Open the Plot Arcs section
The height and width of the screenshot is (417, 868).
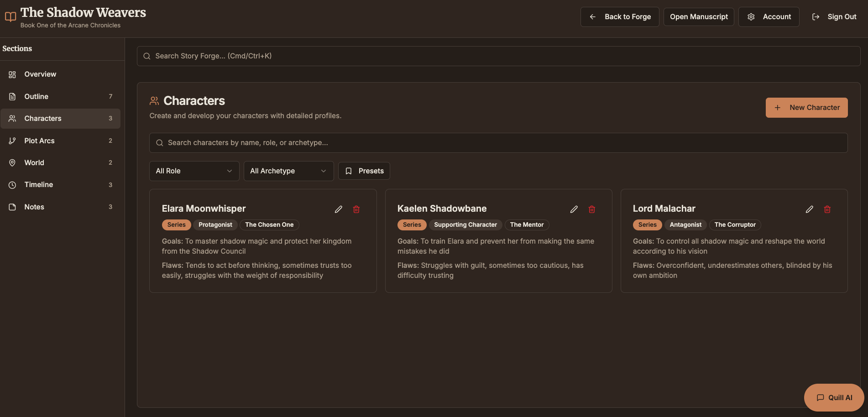coord(61,141)
